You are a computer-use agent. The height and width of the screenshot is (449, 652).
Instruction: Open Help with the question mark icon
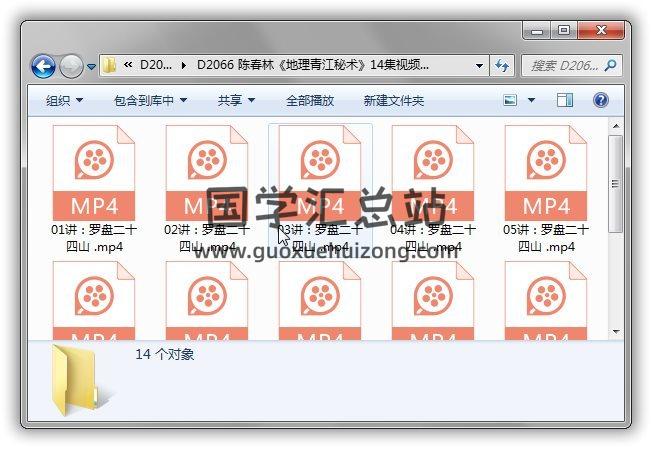click(x=600, y=100)
